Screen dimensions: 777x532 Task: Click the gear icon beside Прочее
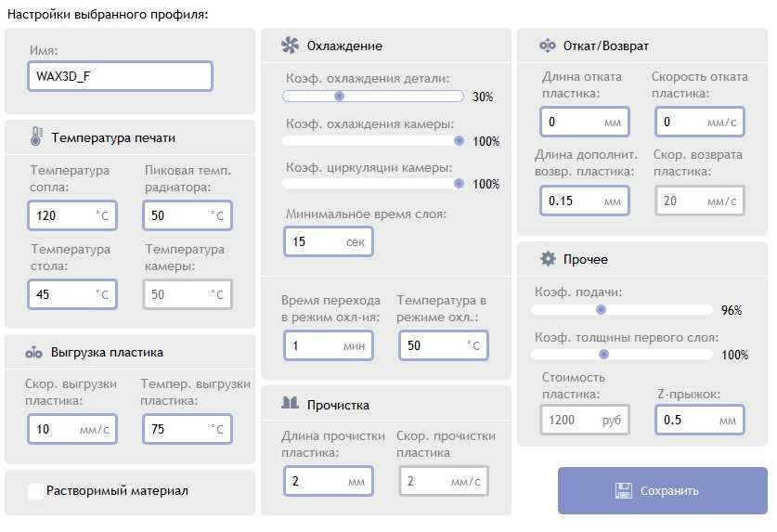548,259
